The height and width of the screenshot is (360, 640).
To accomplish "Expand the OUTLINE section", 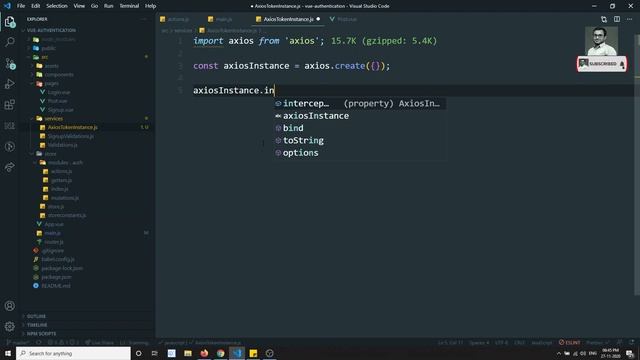I will tap(36, 316).
